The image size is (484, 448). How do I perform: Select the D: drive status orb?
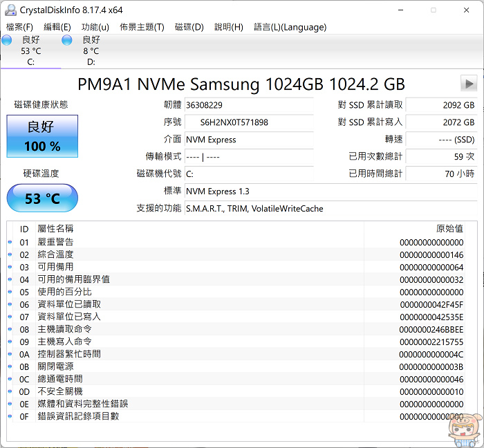click(67, 41)
